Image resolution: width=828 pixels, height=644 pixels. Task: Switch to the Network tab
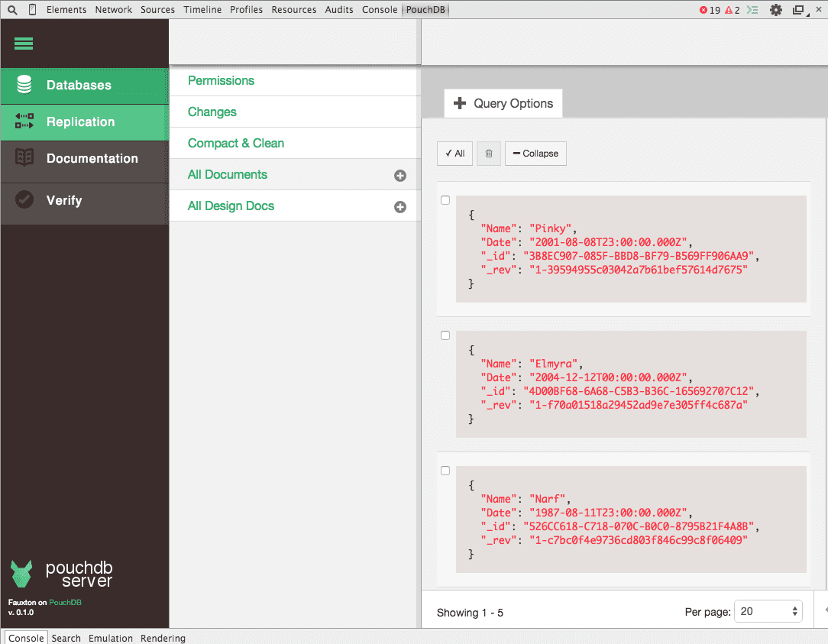[114, 9]
